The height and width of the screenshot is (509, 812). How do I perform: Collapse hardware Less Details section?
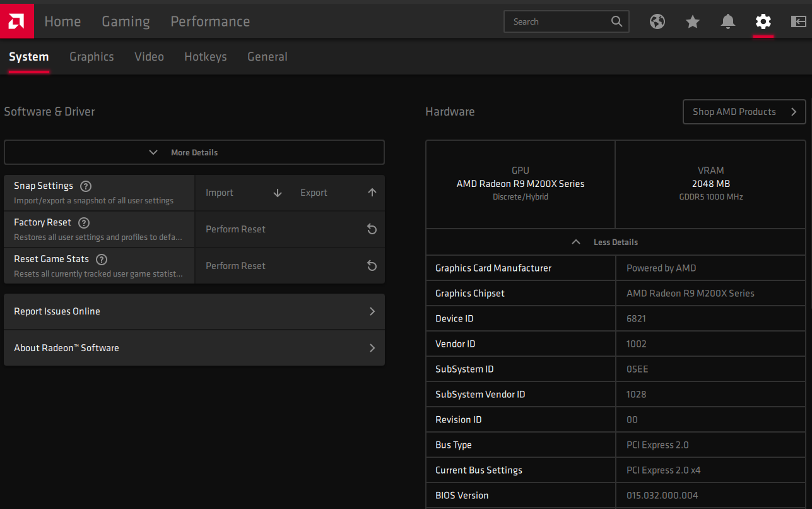pyautogui.click(x=615, y=242)
